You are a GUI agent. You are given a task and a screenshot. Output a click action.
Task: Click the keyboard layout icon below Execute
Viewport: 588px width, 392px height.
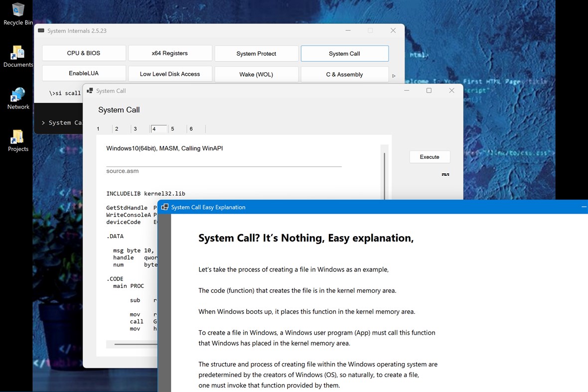[445, 174]
